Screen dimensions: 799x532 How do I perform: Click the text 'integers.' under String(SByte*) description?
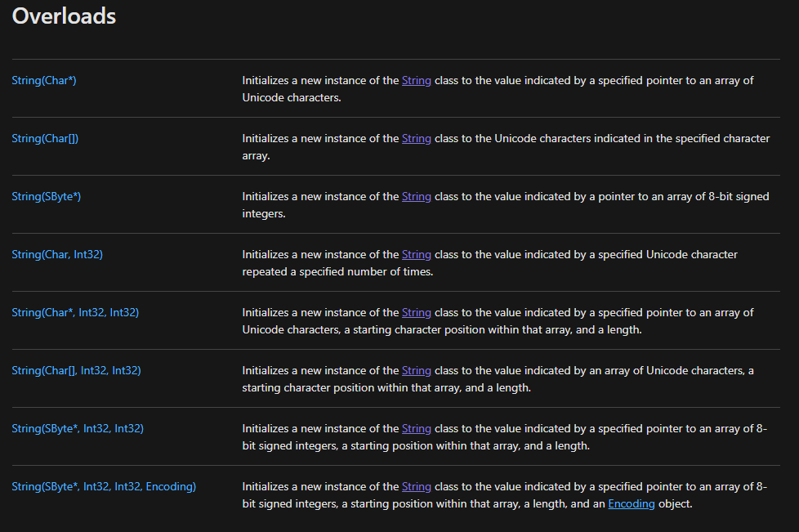click(264, 214)
